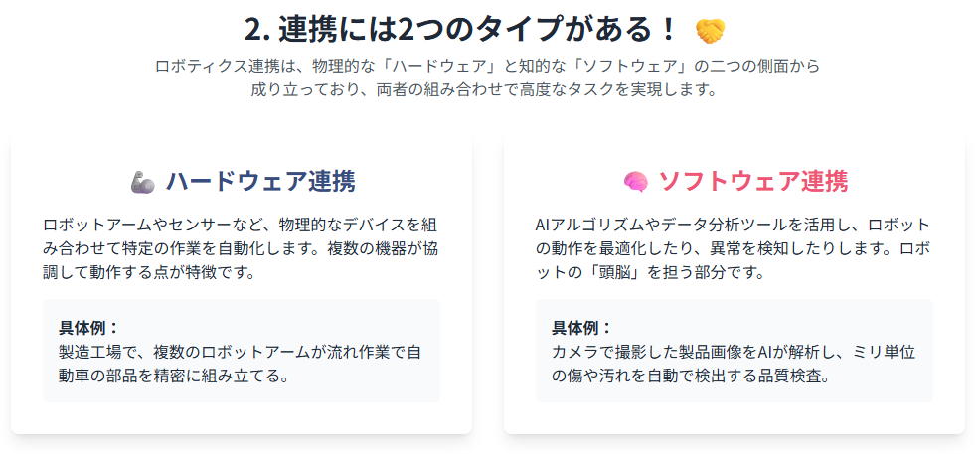Click the muscle arm emoji icon
The width and height of the screenshot is (980, 454).
[x=142, y=182]
